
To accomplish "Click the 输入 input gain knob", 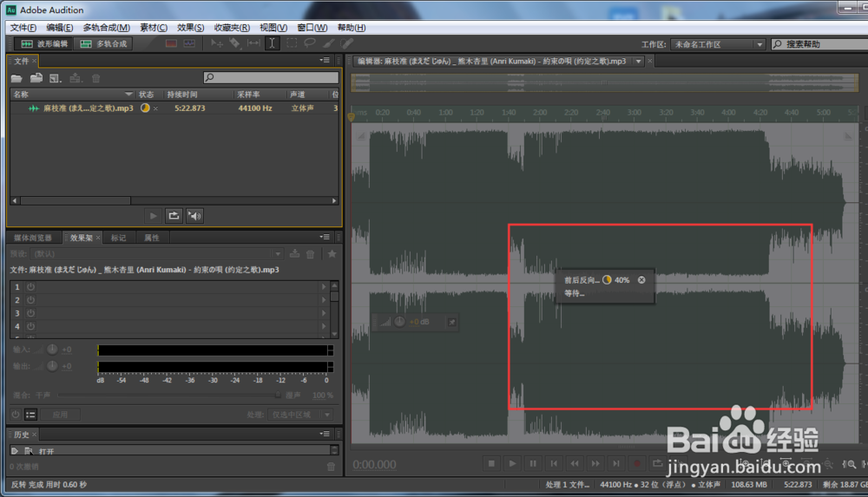I will tap(52, 350).
